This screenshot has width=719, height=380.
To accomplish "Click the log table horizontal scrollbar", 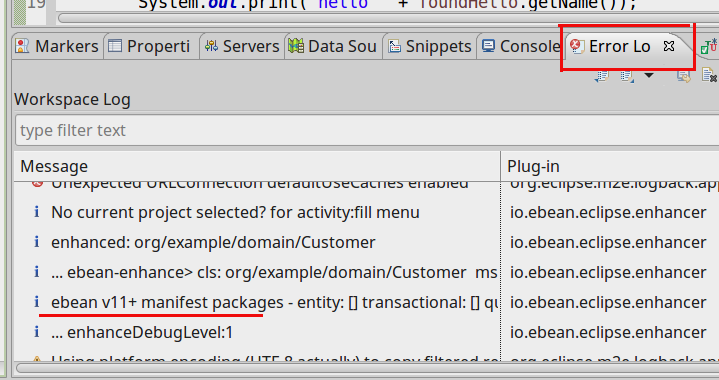I will pyautogui.click(x=367, y=368).
